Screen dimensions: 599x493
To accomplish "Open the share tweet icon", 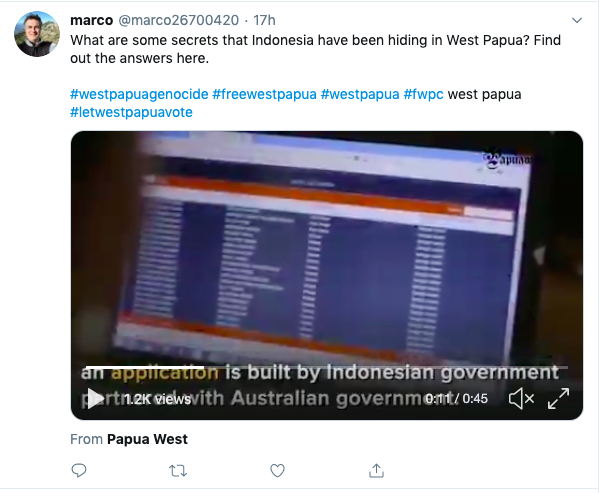I will click(376, 470).
